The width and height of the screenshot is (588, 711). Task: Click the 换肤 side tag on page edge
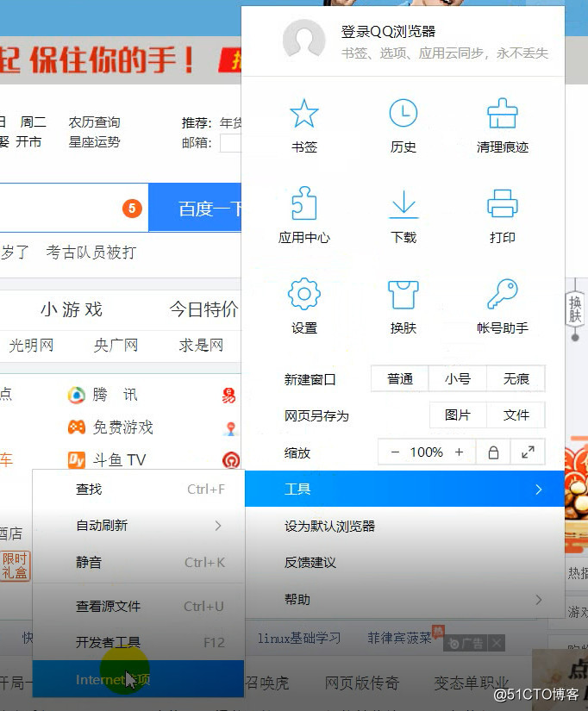[575, 309]
